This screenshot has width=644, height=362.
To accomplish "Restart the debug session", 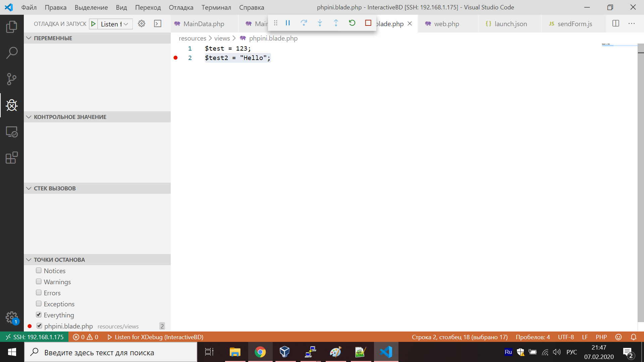I will (352, 23).
